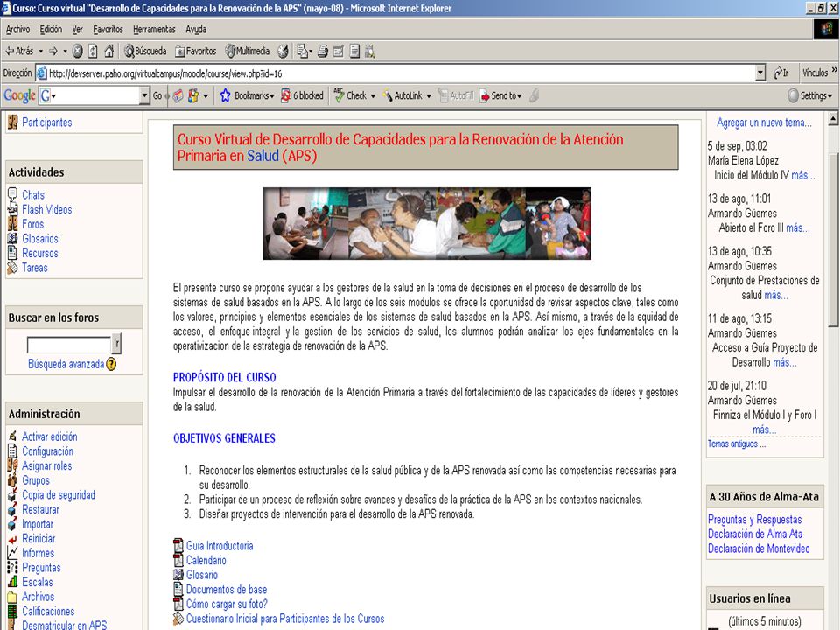Click the Google toolbar Go button

157,95
